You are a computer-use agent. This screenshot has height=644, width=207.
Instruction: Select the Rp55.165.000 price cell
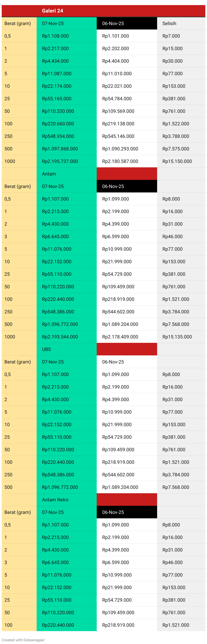(57, 99)
